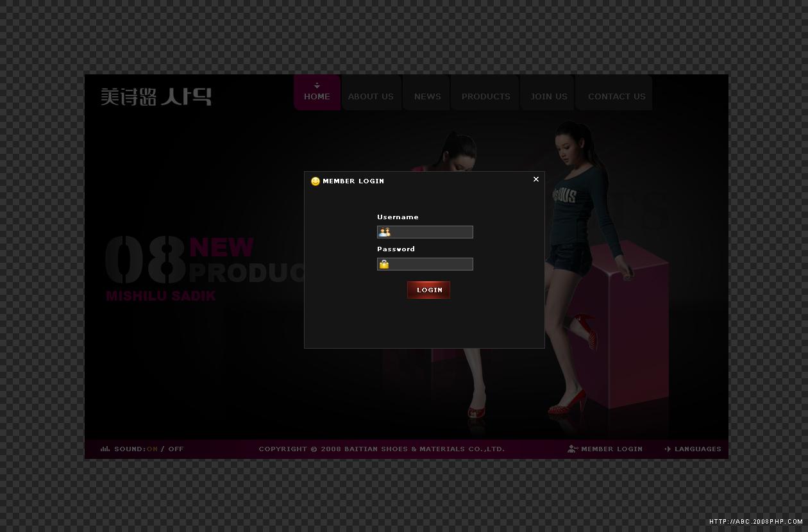808x532 pixels.
Task: Click the sound bars icon in footer
Action: click(x=105, y=449)
